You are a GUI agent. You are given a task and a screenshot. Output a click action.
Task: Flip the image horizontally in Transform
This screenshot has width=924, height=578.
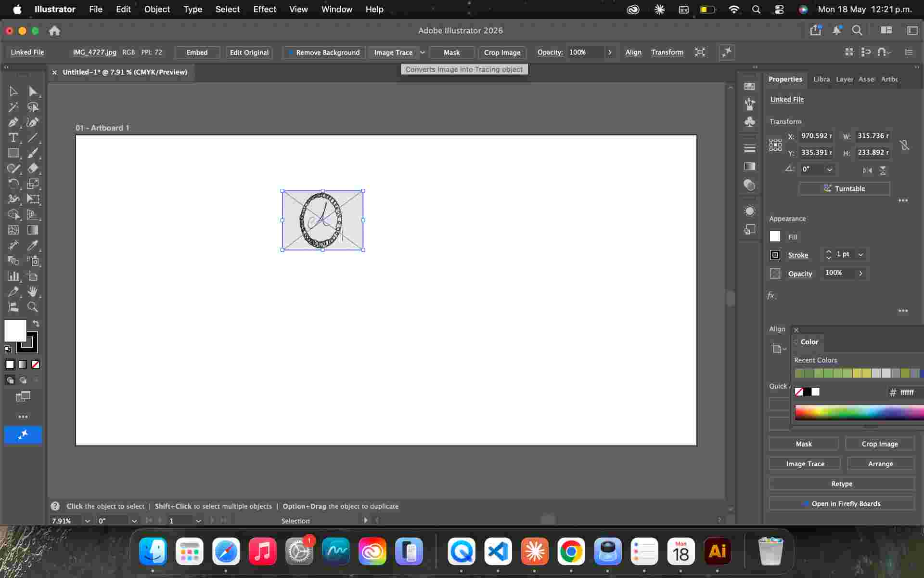(x=867, y=170)
